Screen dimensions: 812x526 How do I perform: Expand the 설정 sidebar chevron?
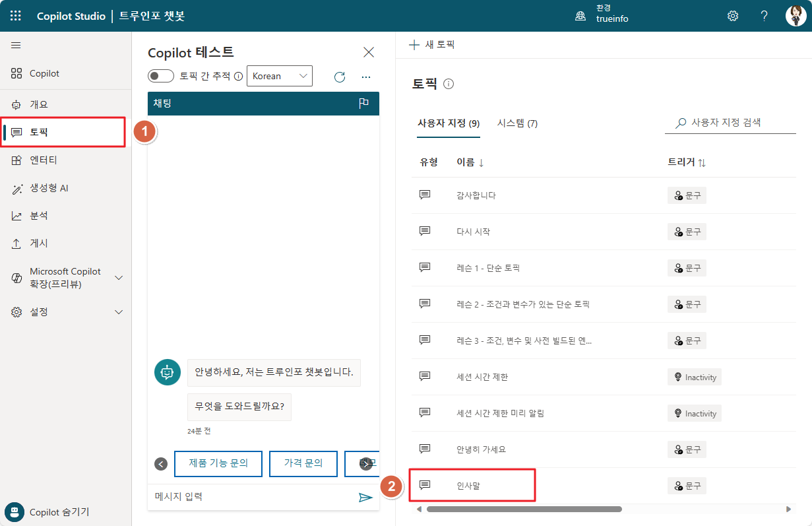point(119,312)
